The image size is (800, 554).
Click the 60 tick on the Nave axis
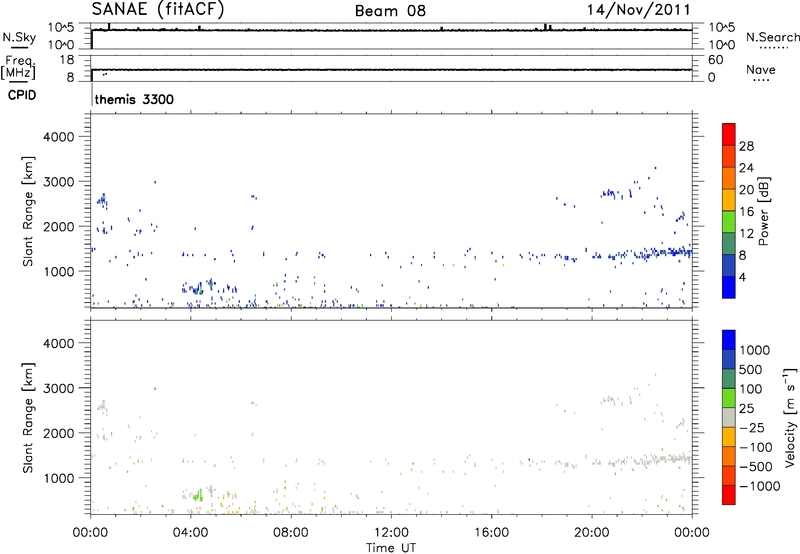click(x=715, y=60)
